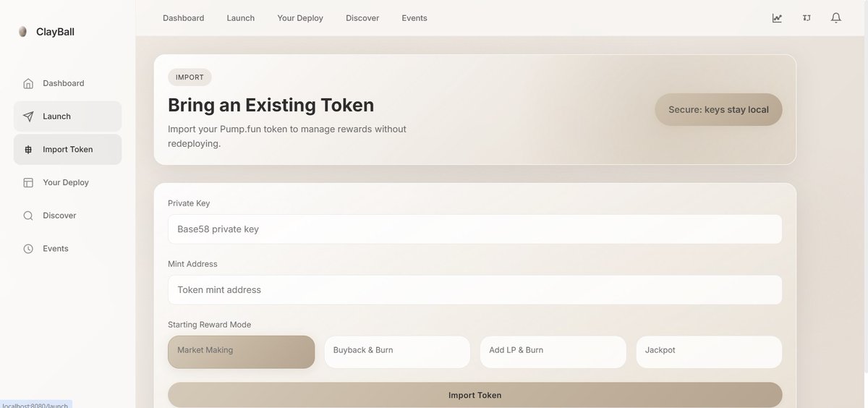
Task: Click the Import Token sidebar icon
Action: pyautogui.click(x=28, y=150)
